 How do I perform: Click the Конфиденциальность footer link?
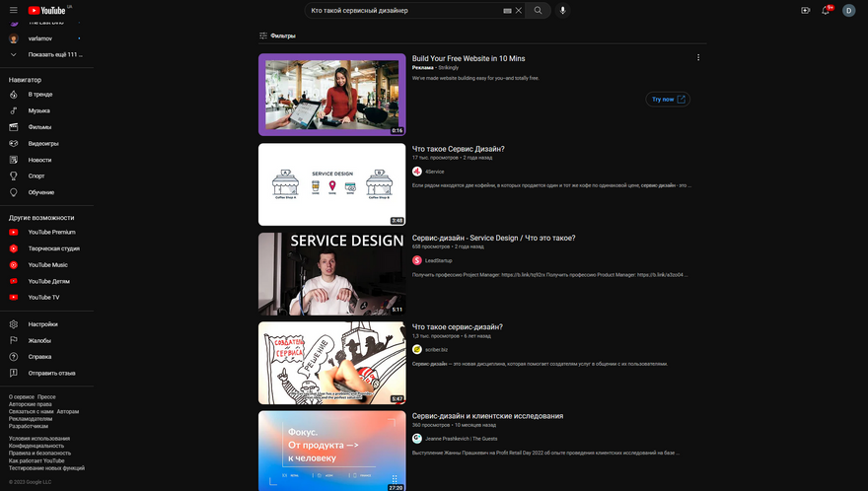(36, 446)
